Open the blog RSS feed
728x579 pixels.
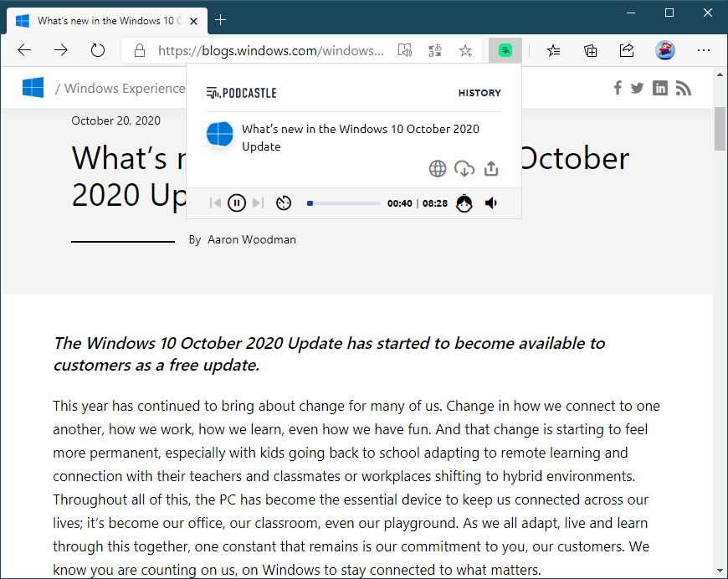click(x=684, y=88)
